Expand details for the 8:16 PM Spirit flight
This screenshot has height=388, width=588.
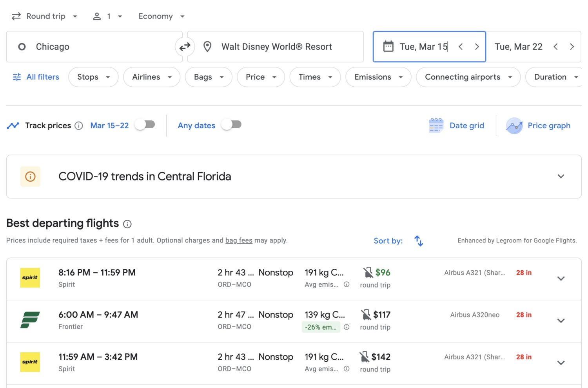click(x=561, y=279)
